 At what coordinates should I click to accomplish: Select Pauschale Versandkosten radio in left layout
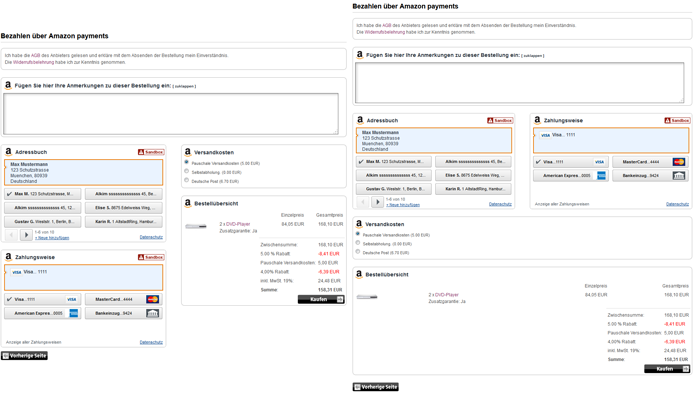(187, 162)
